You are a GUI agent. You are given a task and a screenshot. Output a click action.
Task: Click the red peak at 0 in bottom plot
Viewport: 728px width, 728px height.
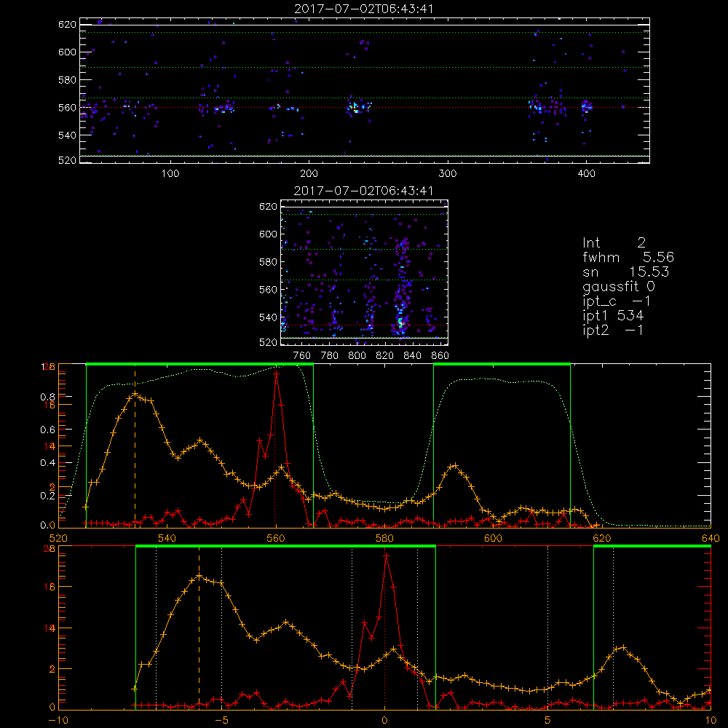tap(386, 555)
